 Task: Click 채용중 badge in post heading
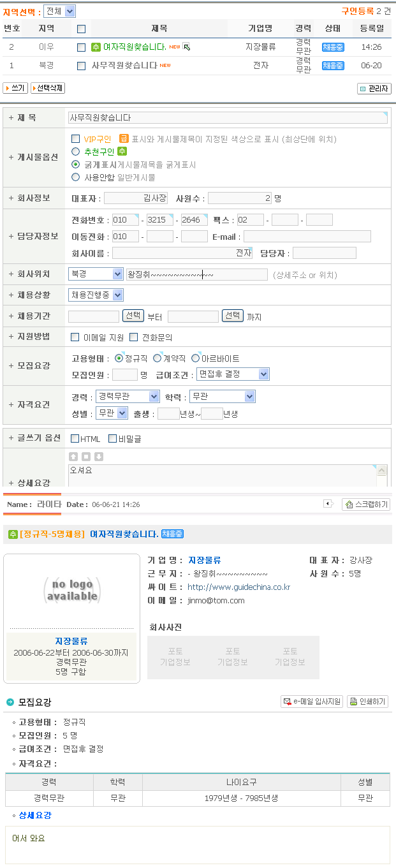pos(172,534)
